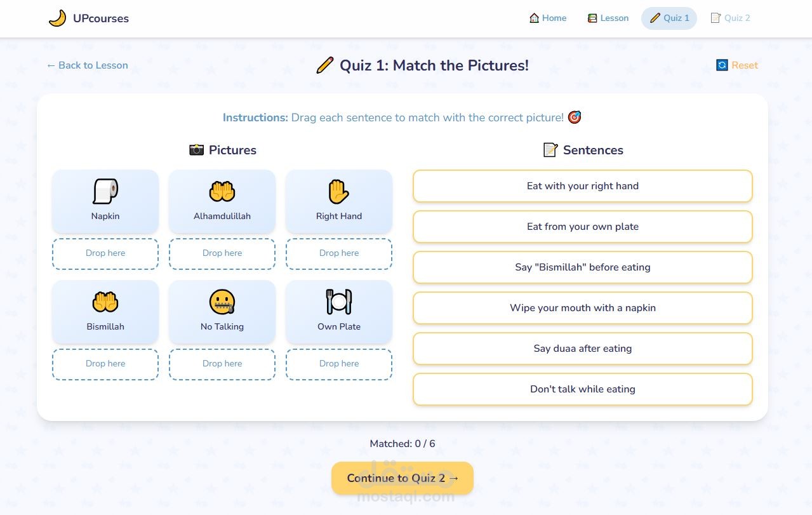Select the Own Plate cutlery icon
This screenshot has width=812, height=515.
[x=339, y=302]
